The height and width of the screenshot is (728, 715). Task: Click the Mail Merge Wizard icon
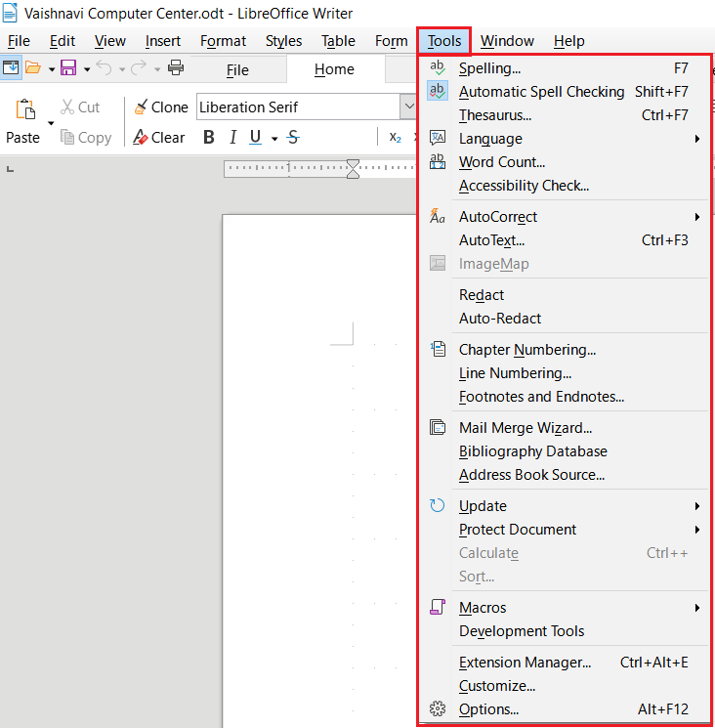pyautogui.click(x=437, y=427)
